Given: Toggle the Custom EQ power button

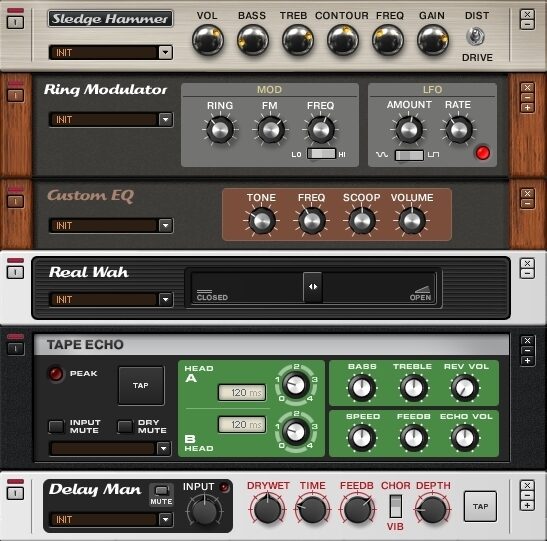Looking at the screenshot, I should tap(15, 201).
